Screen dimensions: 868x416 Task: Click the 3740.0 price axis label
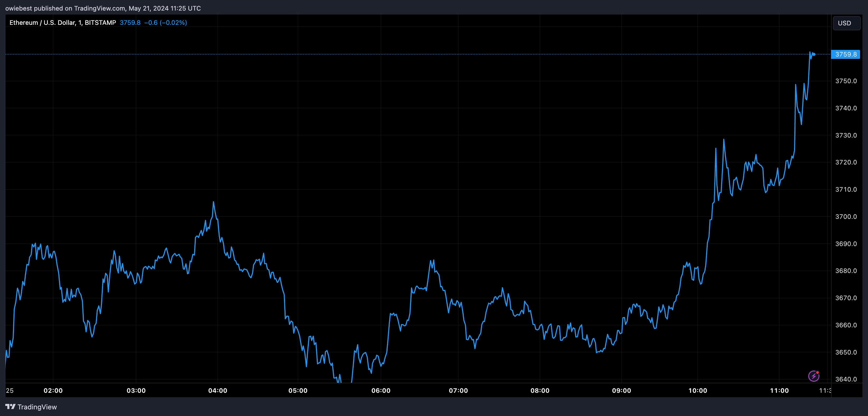[x=846, y=108]
